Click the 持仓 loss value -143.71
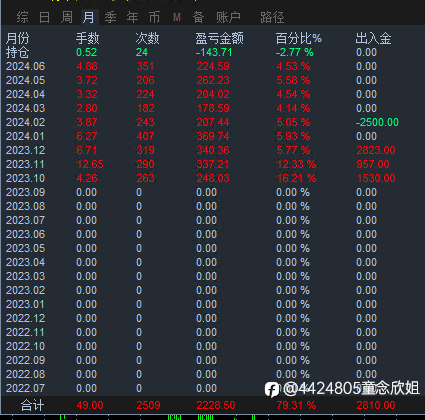This screenshot has width=425, height=420. click(x=214, y=52)
